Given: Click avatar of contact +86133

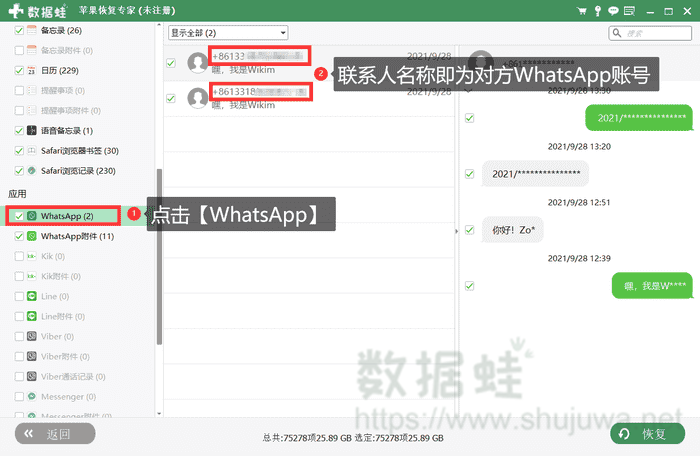Looking at the screenshot, I should pyautogui.click(x=198, y=63).
